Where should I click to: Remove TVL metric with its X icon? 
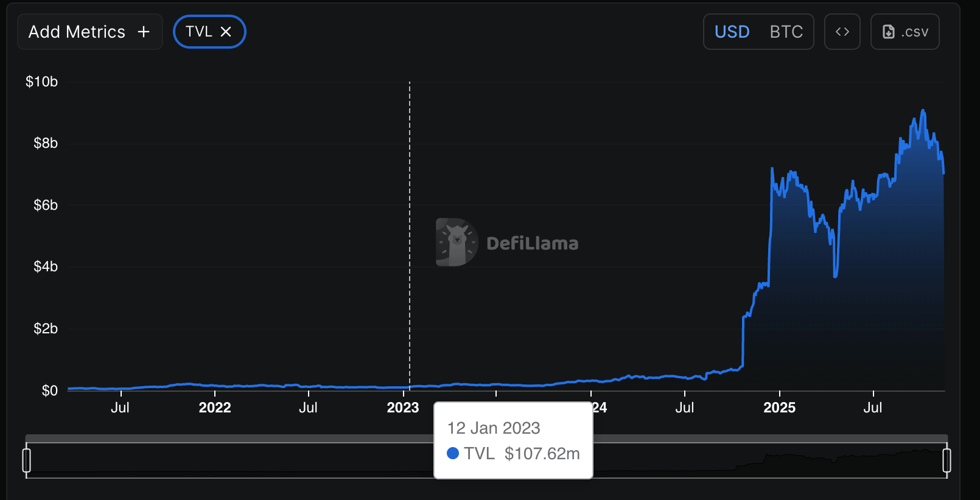coord(226,32)
